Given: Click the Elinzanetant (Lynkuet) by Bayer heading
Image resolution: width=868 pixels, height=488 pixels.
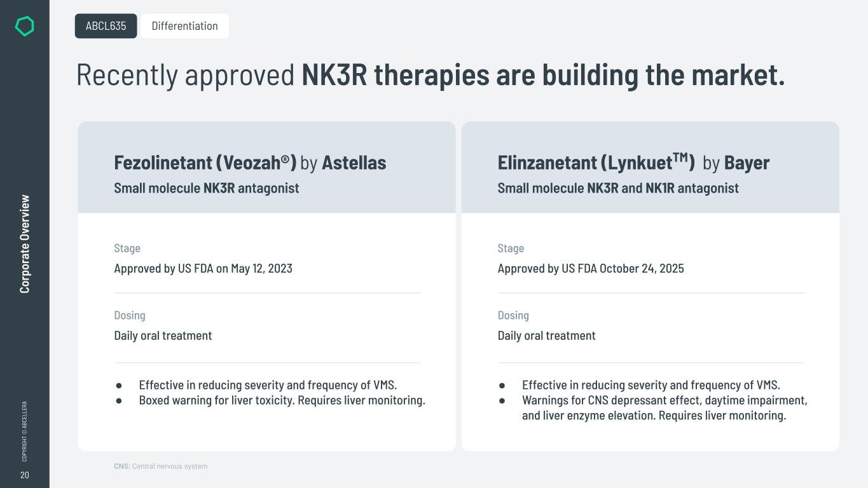Looking at the screenshot, I should point(633,163).
